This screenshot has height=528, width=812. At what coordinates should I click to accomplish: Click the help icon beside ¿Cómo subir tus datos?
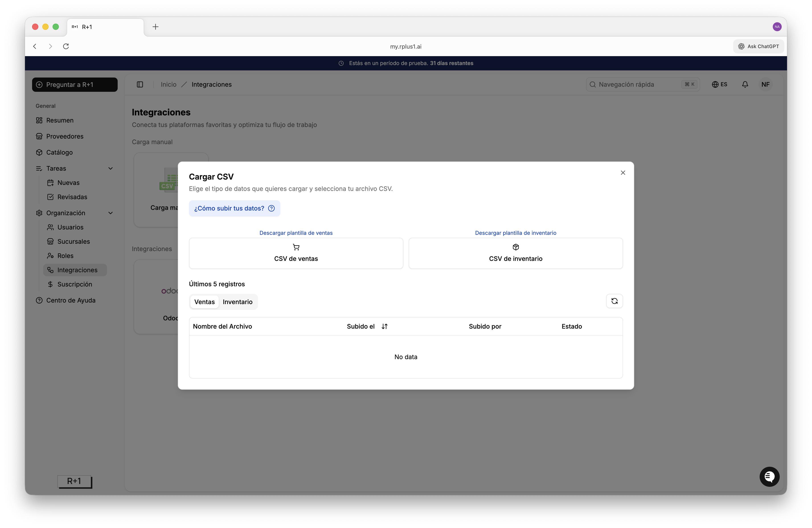[x=271, y=208]
